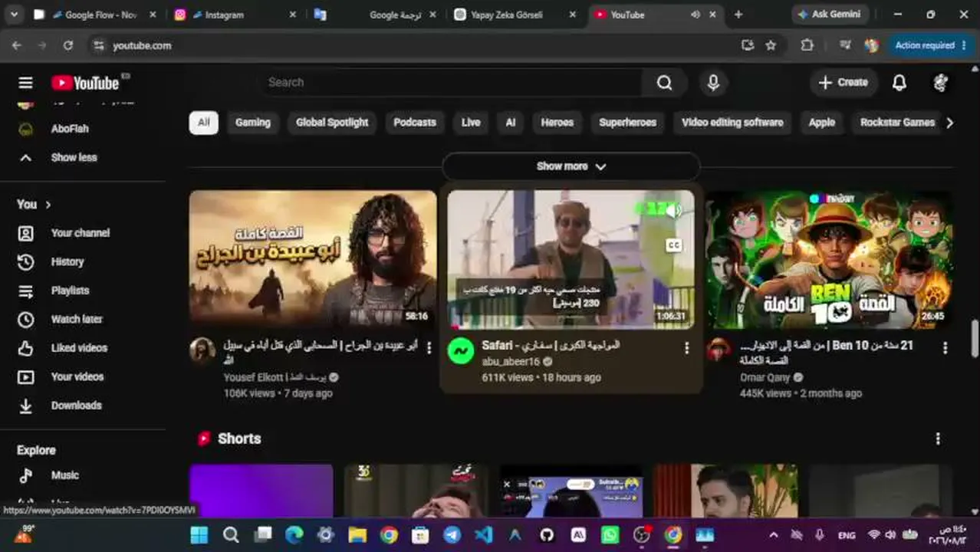Open the Extensions puzzle icon
Image resolution: width=980 pixels, height=552 pixels.
pyautogui.click(x=807, y=45)
